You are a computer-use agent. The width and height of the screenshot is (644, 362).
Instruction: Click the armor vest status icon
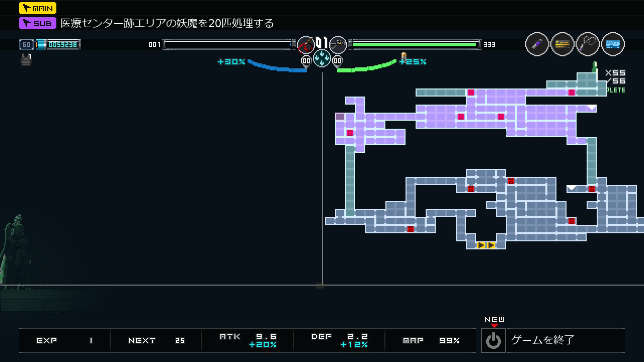26,60
